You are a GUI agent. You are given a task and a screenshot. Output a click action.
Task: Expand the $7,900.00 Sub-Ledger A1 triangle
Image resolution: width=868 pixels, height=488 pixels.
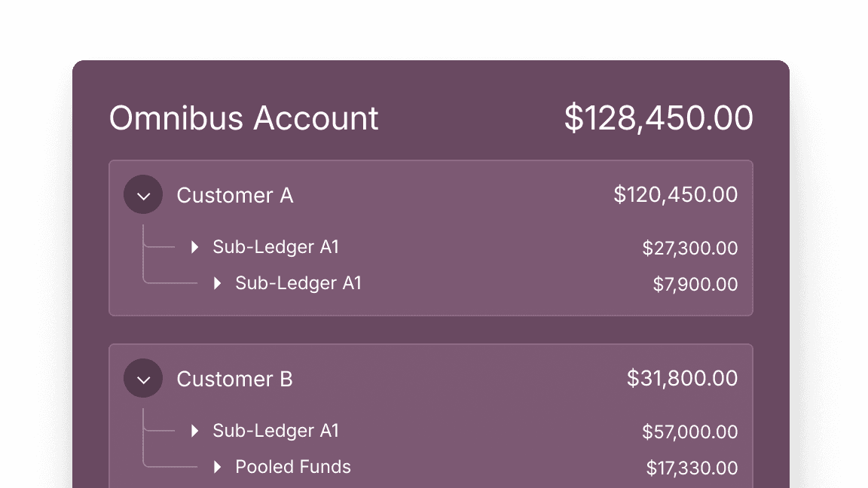click(217, 283)
